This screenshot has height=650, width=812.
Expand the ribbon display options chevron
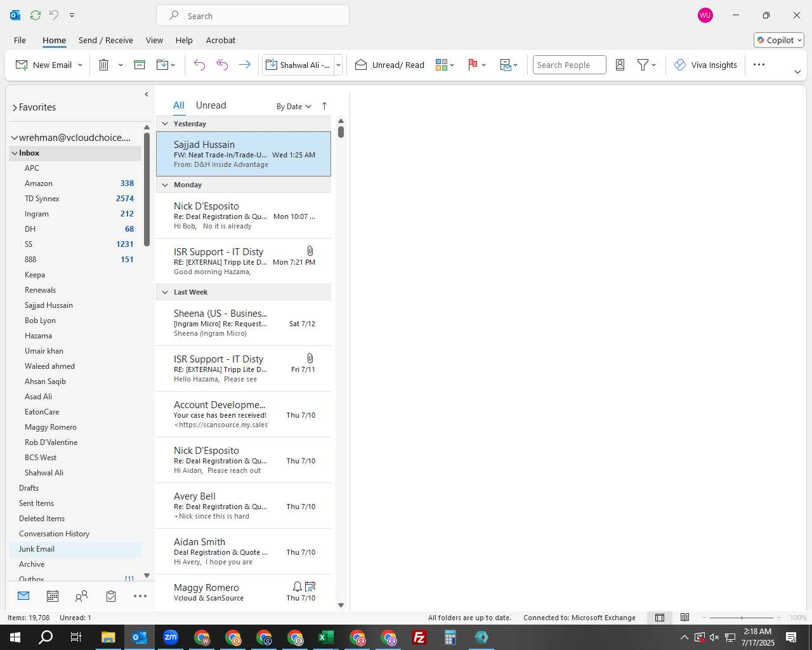point(797,72)
